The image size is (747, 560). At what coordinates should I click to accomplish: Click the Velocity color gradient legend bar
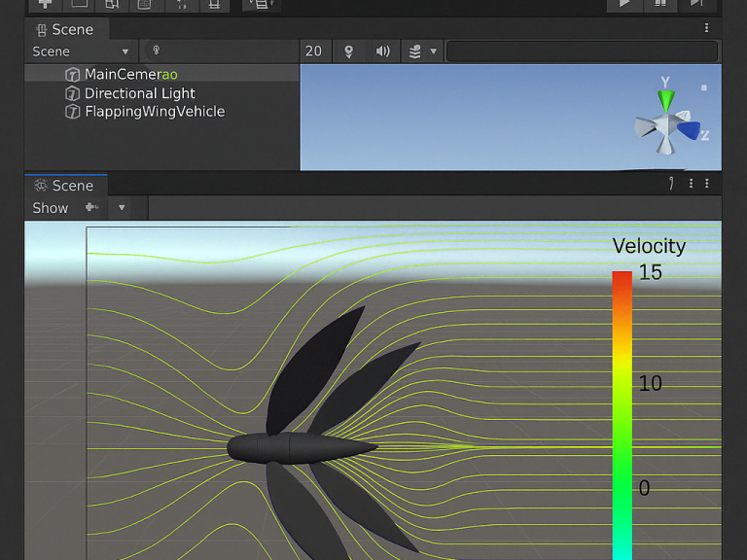coord(622,415)
